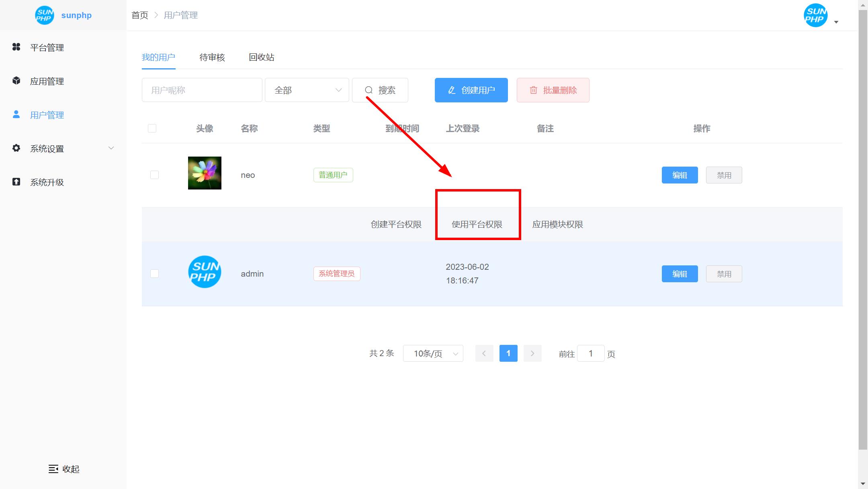Click the 用户管理 person icon
Viewport: 868px width, 489px height.
click(16, 115)
